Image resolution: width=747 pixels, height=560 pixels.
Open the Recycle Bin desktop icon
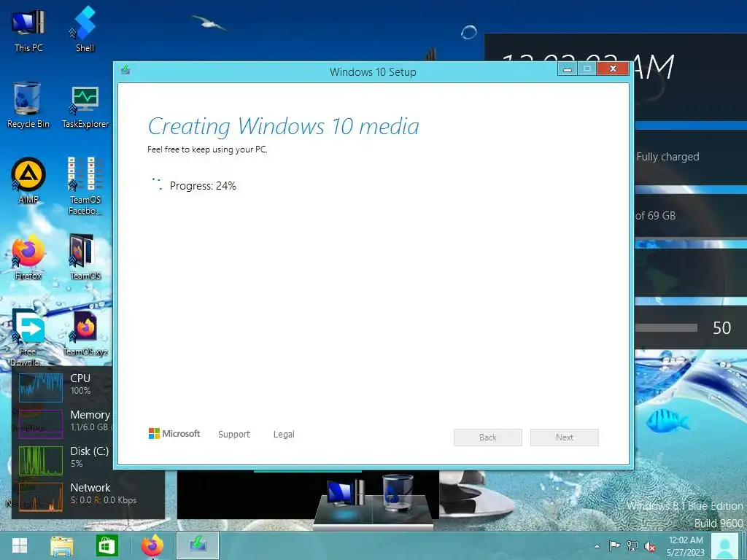(28, 105)
